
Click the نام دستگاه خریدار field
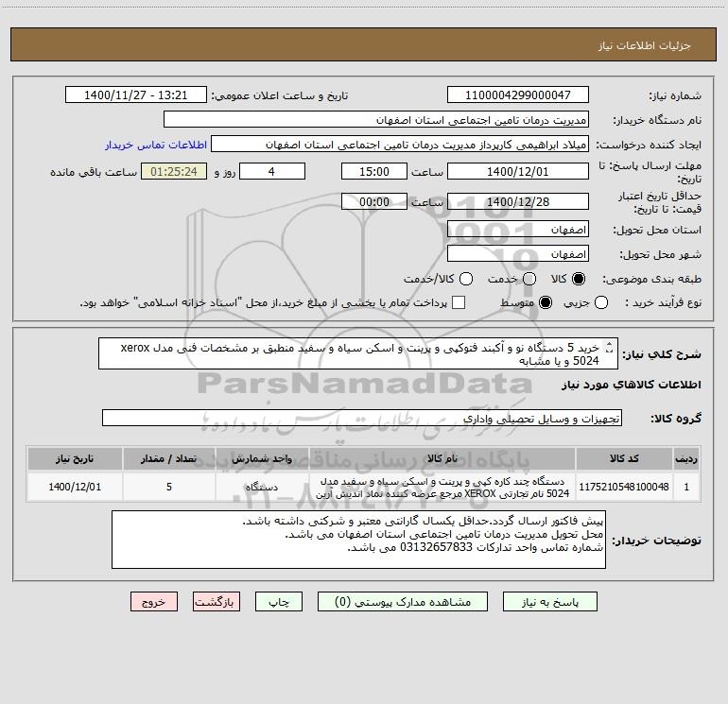click(376, 119)
